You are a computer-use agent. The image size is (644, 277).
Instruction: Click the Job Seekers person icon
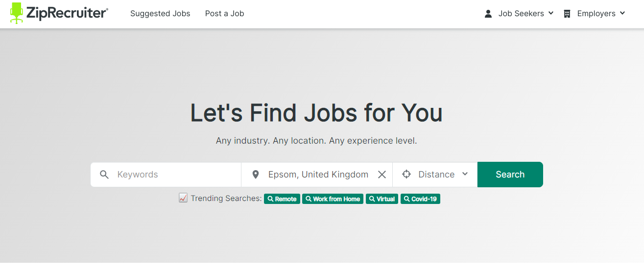click(488, 14)
